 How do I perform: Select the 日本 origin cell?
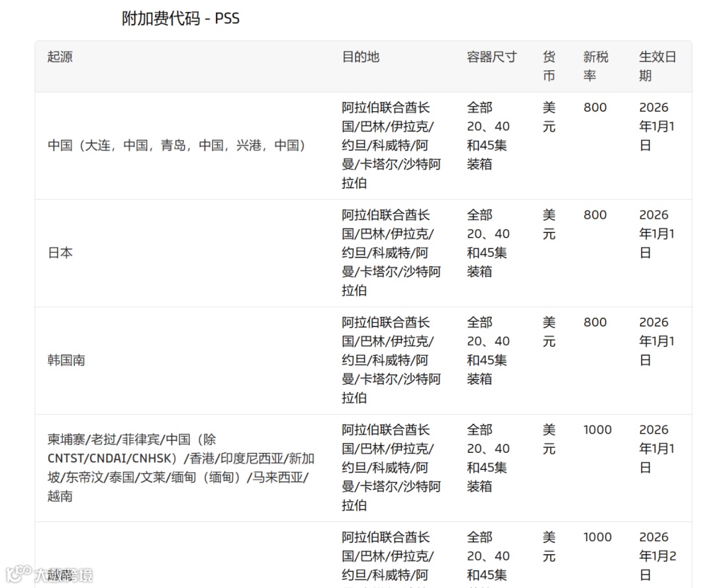pyautogui.click(x=60, y=253)
